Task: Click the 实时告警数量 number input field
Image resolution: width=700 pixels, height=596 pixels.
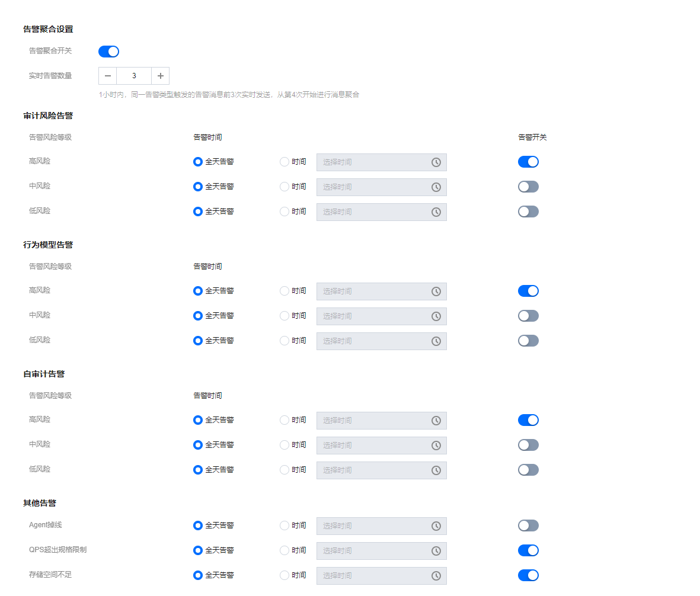Action: [x=134, y=76]
